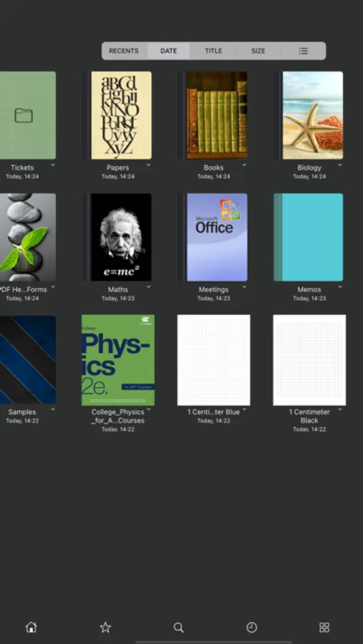
Task: Select the 'Papers' title label
Action: coord(117,167)
